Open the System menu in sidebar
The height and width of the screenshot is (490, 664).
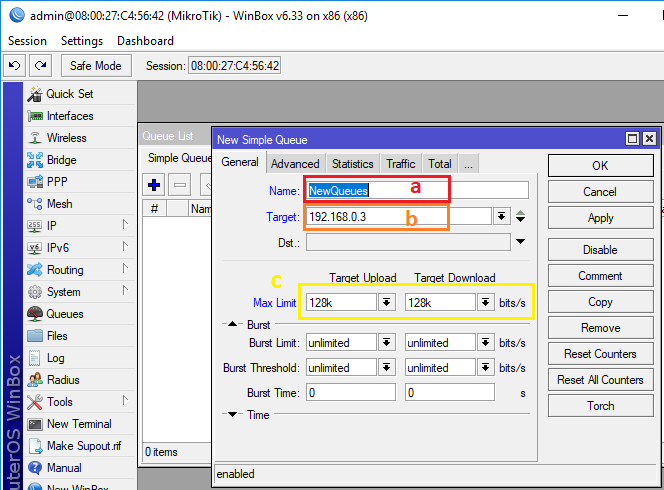point(80,292)
